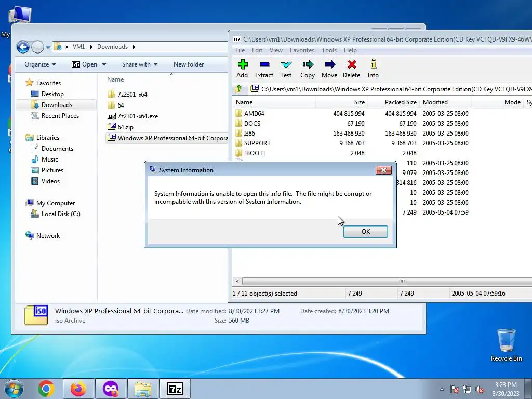This screenshot has height=399, width=532.
Task: Sort 7-Zip list by Modified column
Action: [x=445, y=102]
